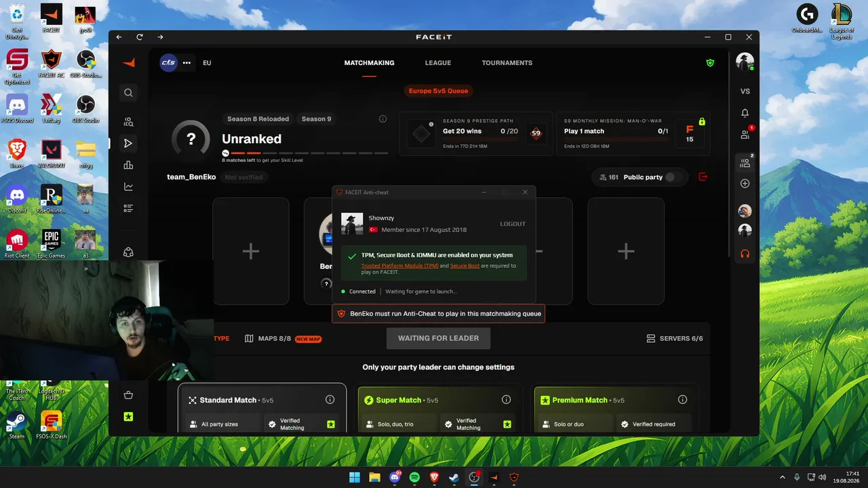Show info for Premium Match
The height and width of the screenshot is (488, 868).
682,400
